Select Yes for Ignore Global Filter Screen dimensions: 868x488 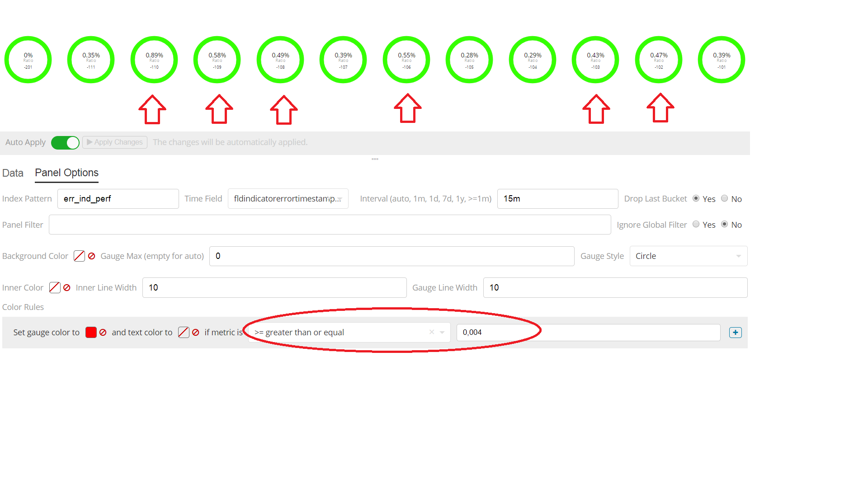coord(696,224)
